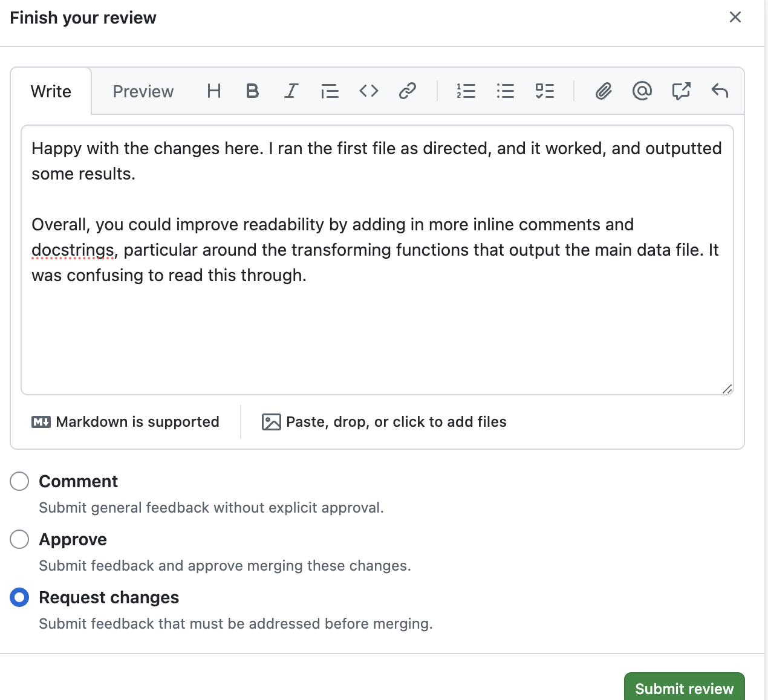Stay on the Write tab

tap(51, 91)
